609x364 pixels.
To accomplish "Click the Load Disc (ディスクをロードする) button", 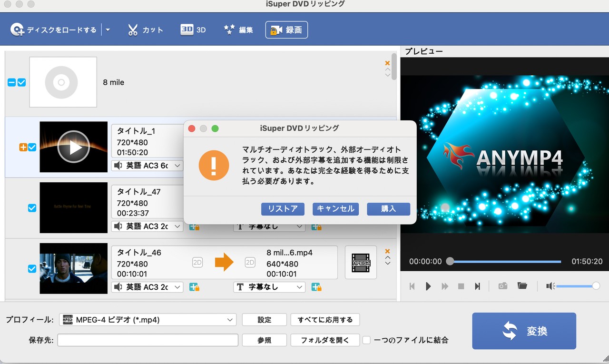I will click(x=53, y=30).
